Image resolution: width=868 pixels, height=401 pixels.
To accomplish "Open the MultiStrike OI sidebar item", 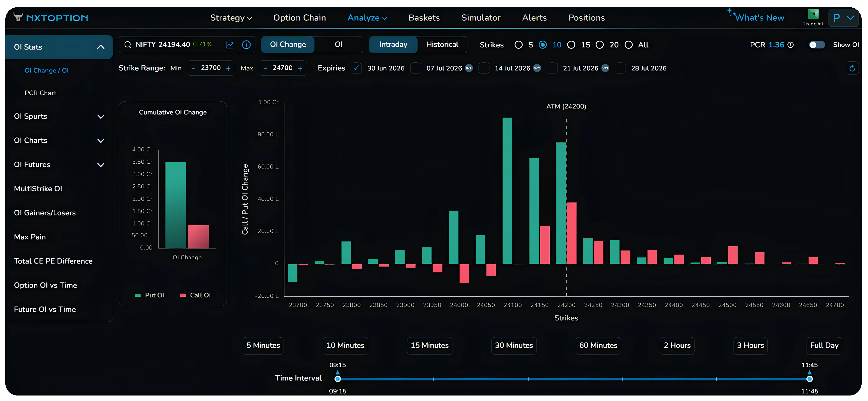I will [38, 189].
